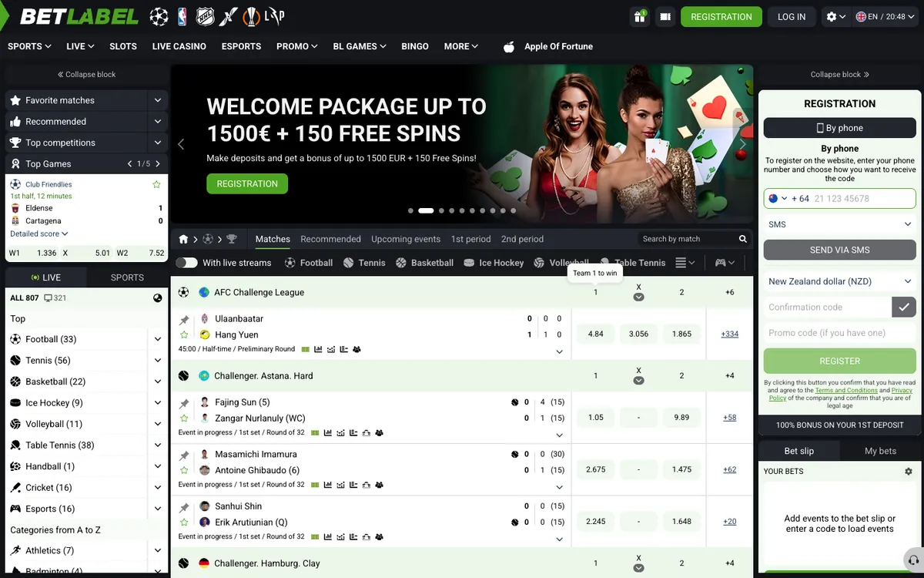
Task: Open the gamepad esports filter dropdown
Action: (725, 263)
